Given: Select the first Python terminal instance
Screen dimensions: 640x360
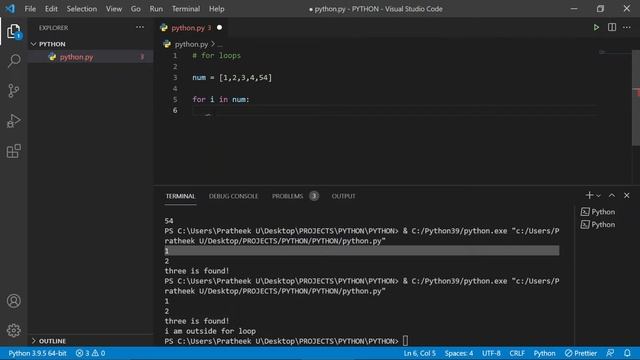Looking at the screenshot, I should coord(598,212).
